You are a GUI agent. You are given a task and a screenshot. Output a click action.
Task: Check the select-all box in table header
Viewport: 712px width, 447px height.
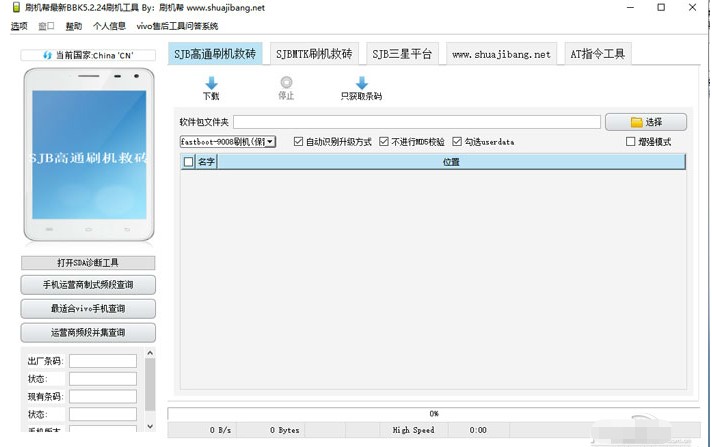[x=188, y=162]
